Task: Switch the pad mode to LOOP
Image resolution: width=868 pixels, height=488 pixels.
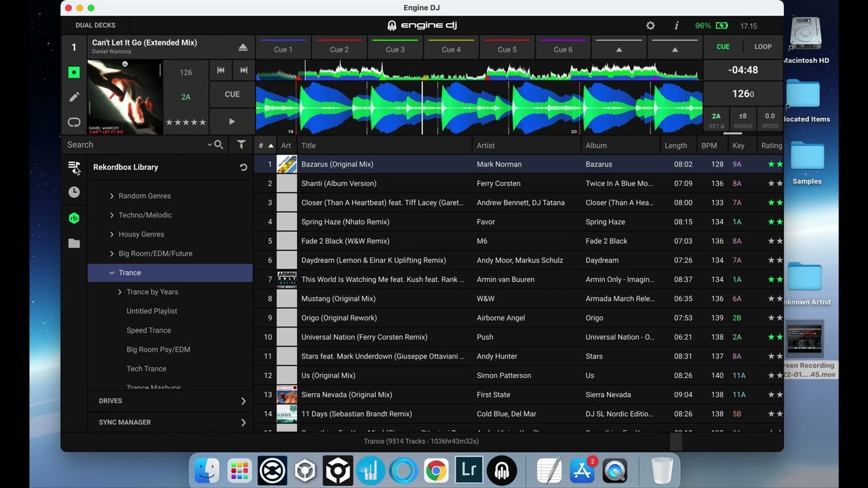Action: tap(763, 47)
